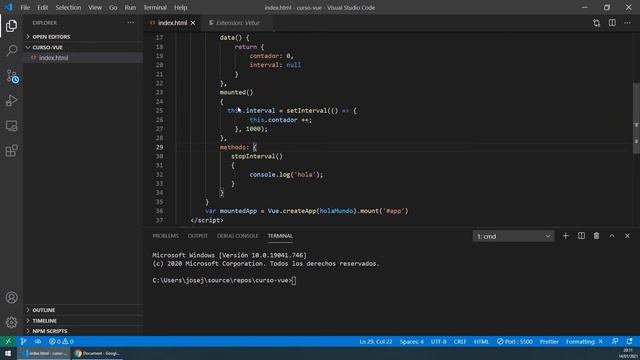Change language mode HTML in status bar

tap(481, 341)
